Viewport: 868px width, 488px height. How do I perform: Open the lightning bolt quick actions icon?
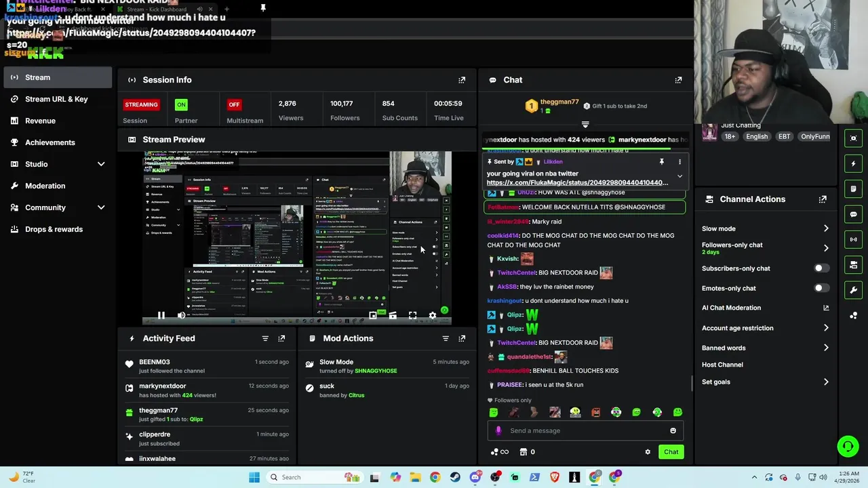click(853, 163)
